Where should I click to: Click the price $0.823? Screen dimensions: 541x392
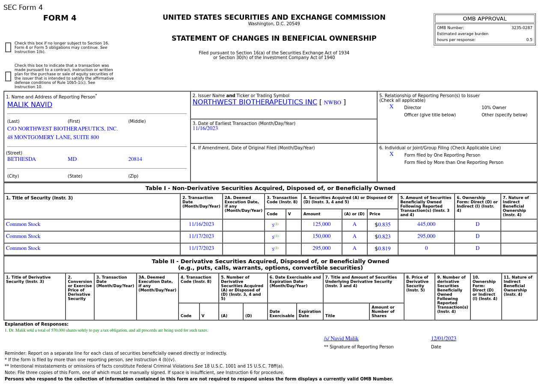[x=383, y=237]
